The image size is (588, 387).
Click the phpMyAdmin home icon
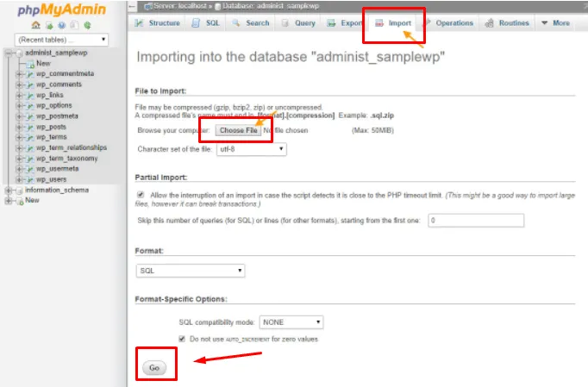pos(35,27)
